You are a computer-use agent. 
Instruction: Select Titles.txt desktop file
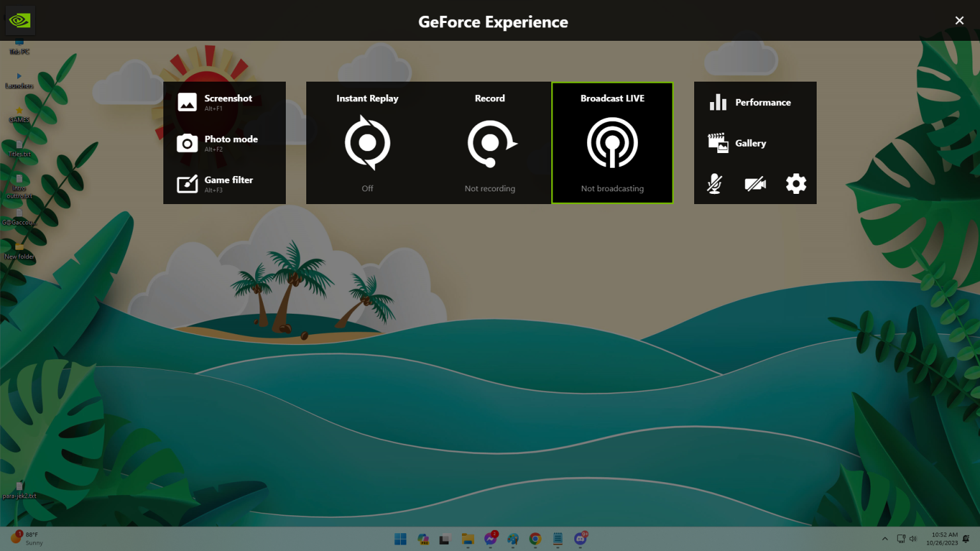(x=19, y=149)
